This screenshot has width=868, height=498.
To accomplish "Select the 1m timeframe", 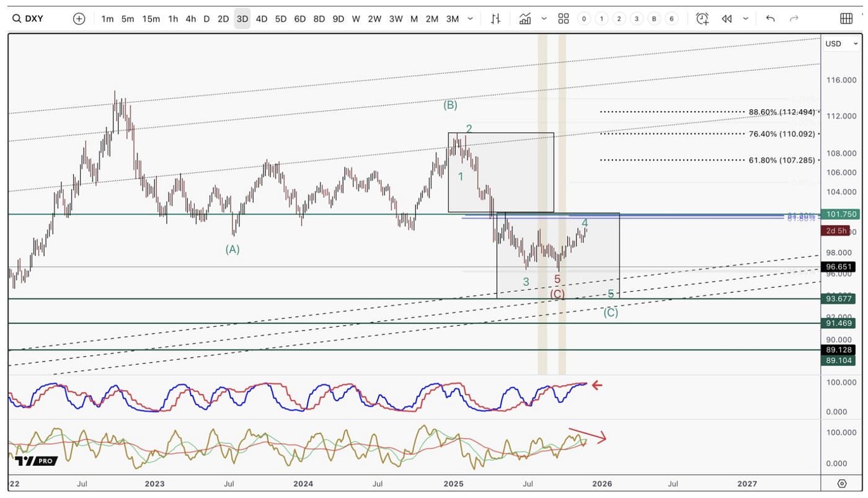I will click(108, 19).
